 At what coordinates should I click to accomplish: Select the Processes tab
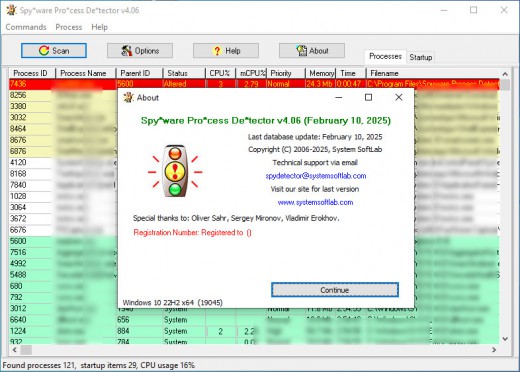(385, 56)
